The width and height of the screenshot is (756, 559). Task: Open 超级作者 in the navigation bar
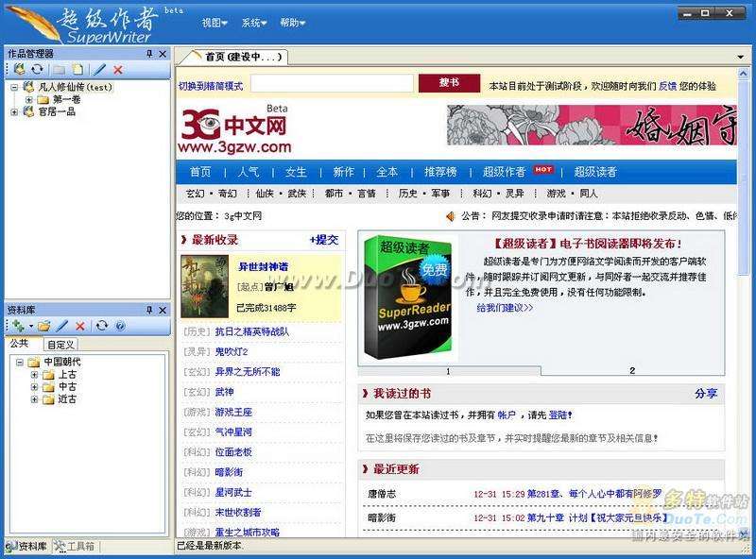(x=505, y=172)
